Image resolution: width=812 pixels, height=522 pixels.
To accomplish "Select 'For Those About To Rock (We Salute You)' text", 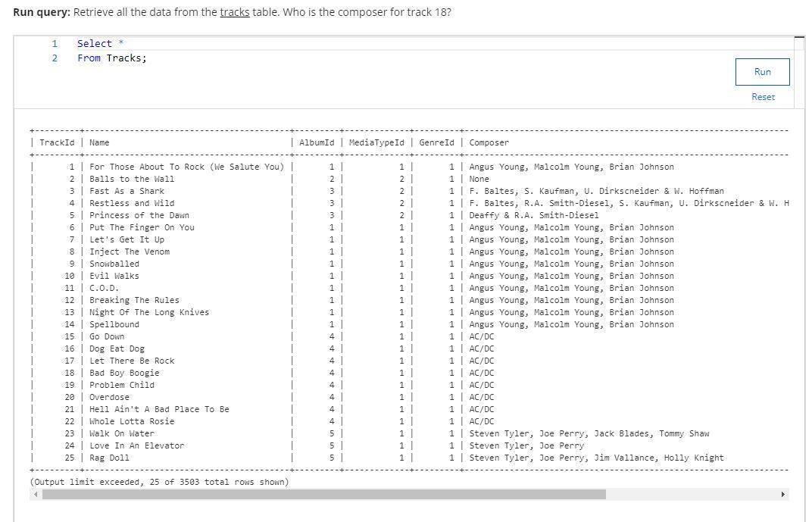I will click(x=186, y=167).
